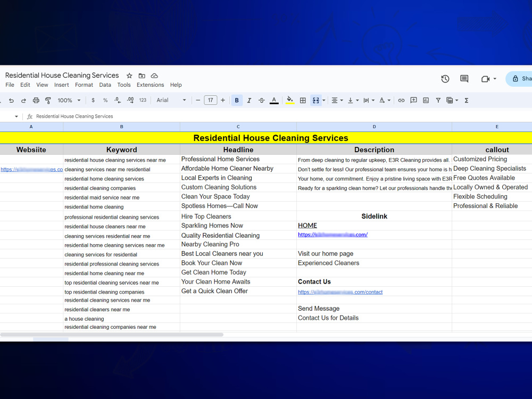The height and width of the screenshot is (399, 532).
Task: Move document to a folder
Action: coord(142,76)
